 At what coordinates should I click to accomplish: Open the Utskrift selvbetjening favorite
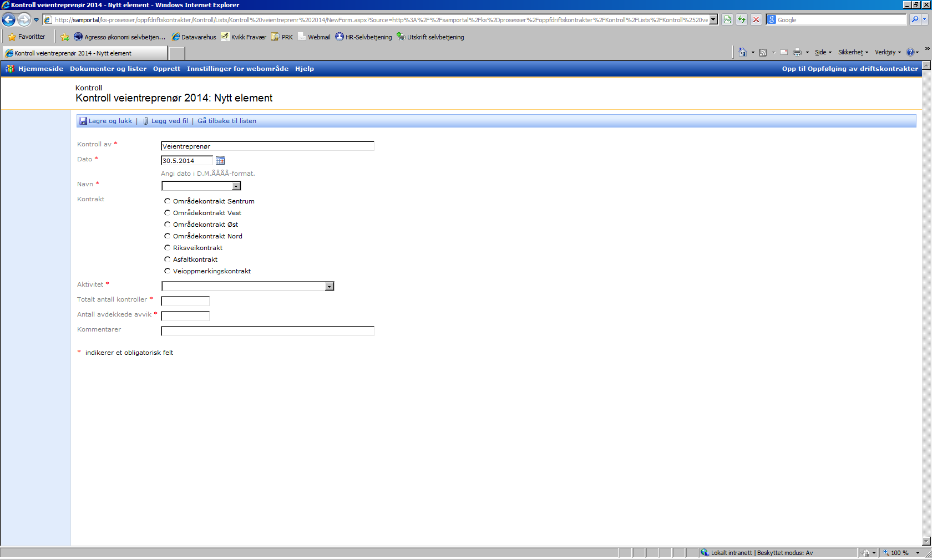(x=430, y=37)
